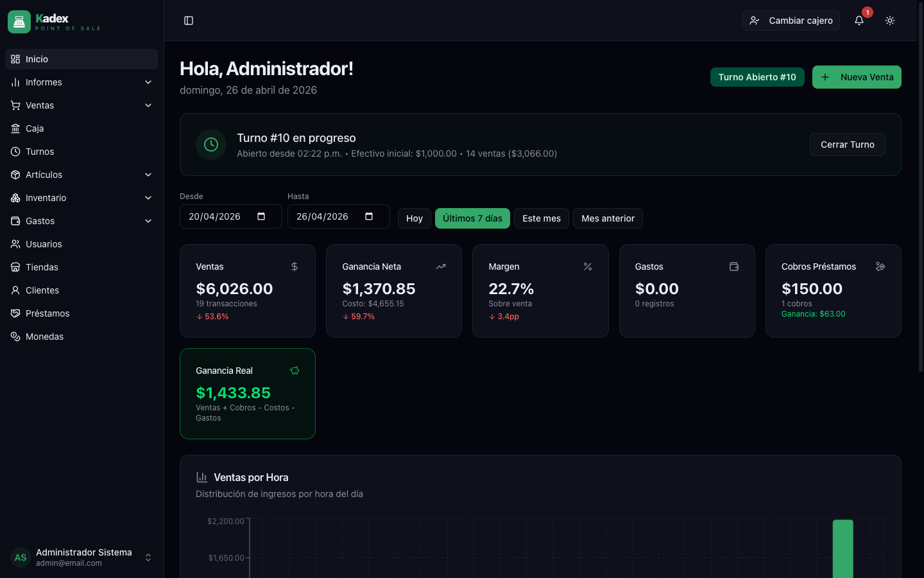This screenshot has height=578, width=924.
Task: Select the Hoy date filter
Action: point(415,218)
